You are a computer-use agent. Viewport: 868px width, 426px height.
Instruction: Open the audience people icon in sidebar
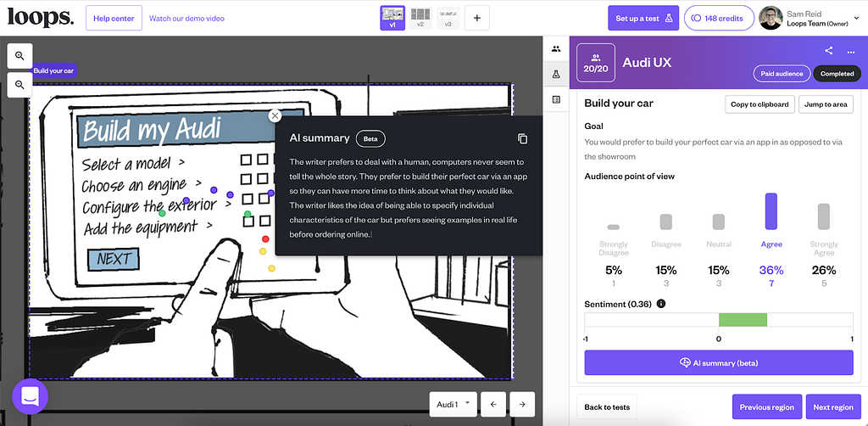556,48
